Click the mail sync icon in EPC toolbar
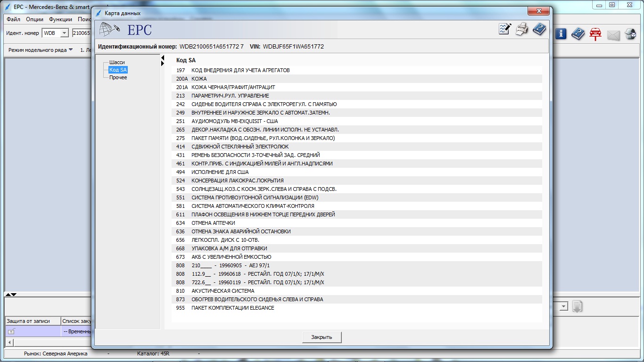Image resolution: width=644 pixels, height=362 pixels. [631, 34]
